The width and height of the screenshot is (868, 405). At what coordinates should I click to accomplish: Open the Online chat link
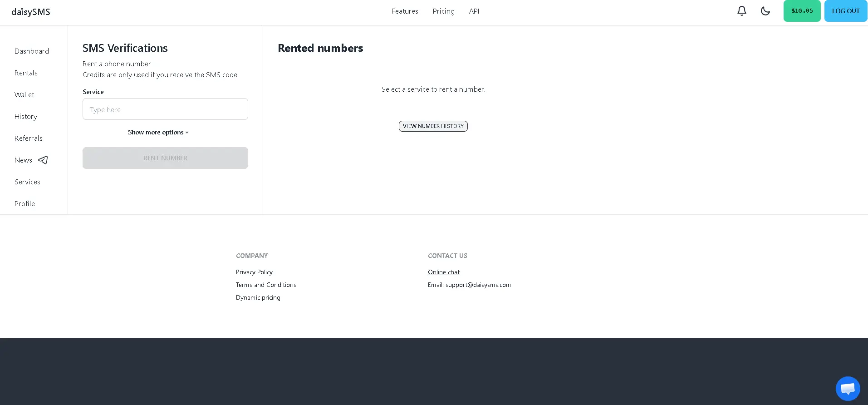click(444, 272)
